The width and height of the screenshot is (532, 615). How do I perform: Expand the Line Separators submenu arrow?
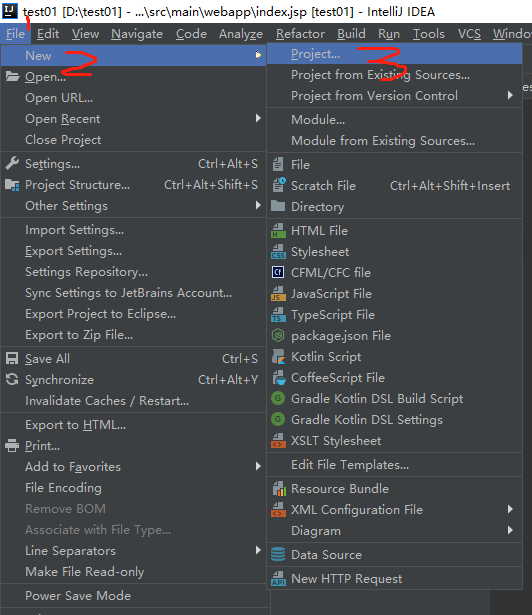pyautogui.click(x=258, y=550)
